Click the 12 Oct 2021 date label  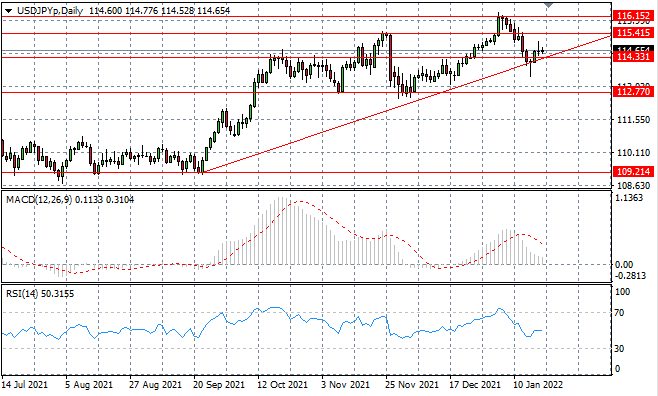tap(283, 385)
